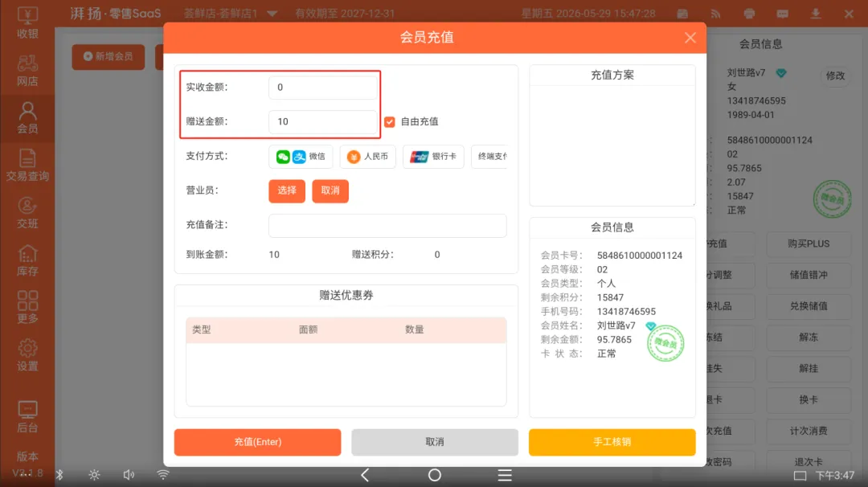The height and width of the screenshot is (487, 868).
Task: Open the message icon in top bar
Action: click(782, 14)
